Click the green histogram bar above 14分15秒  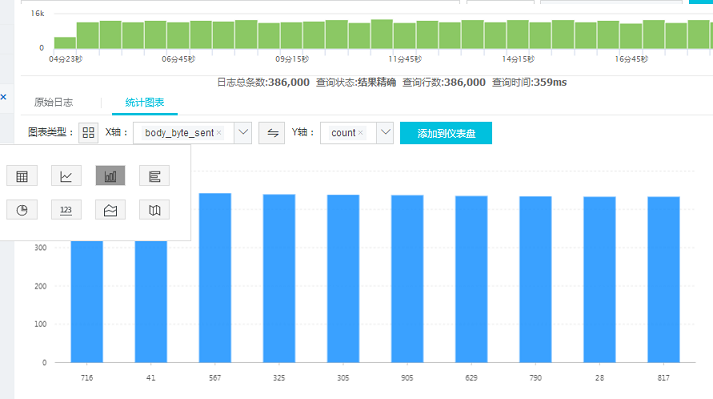click(518, 35)
